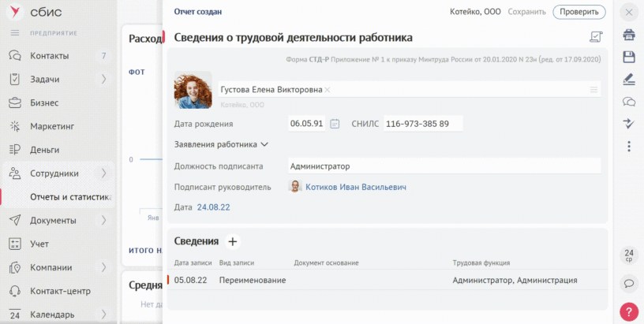Expand the Заявления работника section
The height and width of the screenshot is (324, 644).
pos(264,144)
